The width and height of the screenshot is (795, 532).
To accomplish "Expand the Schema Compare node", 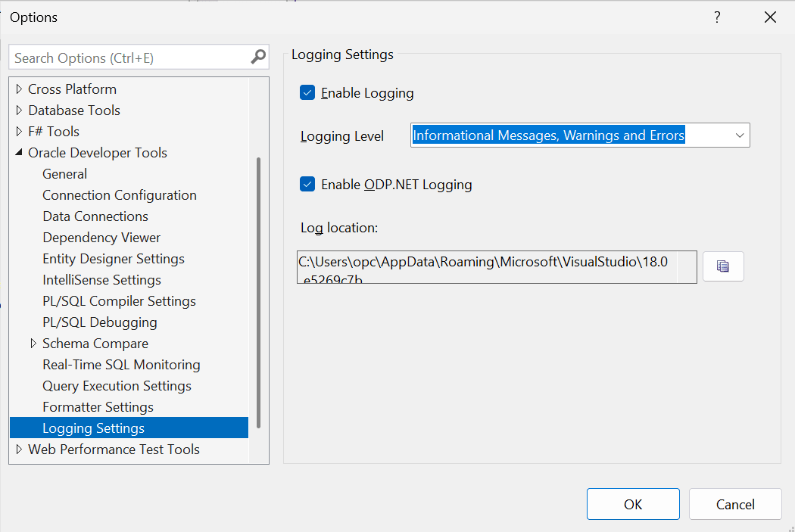I will click(x=33, y=343).
